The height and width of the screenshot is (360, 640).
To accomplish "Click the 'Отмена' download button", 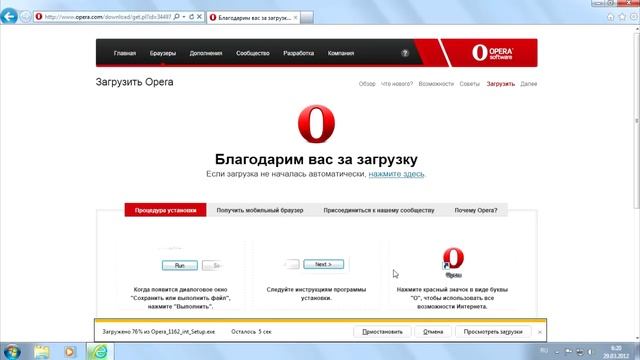I will (x=433, y=332).
